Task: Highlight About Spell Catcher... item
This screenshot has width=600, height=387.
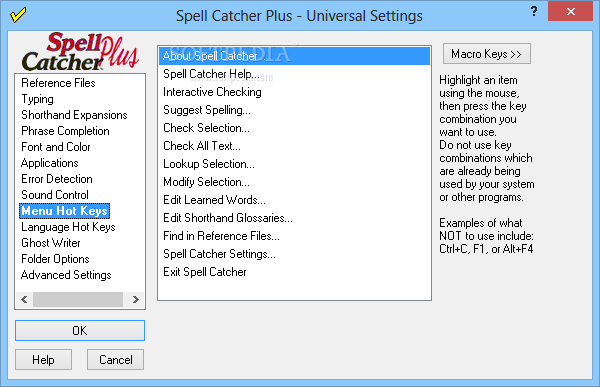Action: (294, 56)
